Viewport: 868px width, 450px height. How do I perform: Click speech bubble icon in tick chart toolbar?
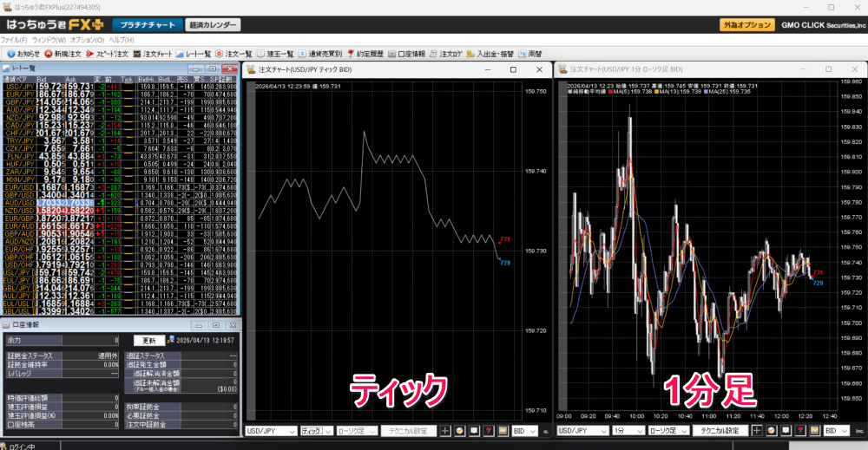pos(474,431)
